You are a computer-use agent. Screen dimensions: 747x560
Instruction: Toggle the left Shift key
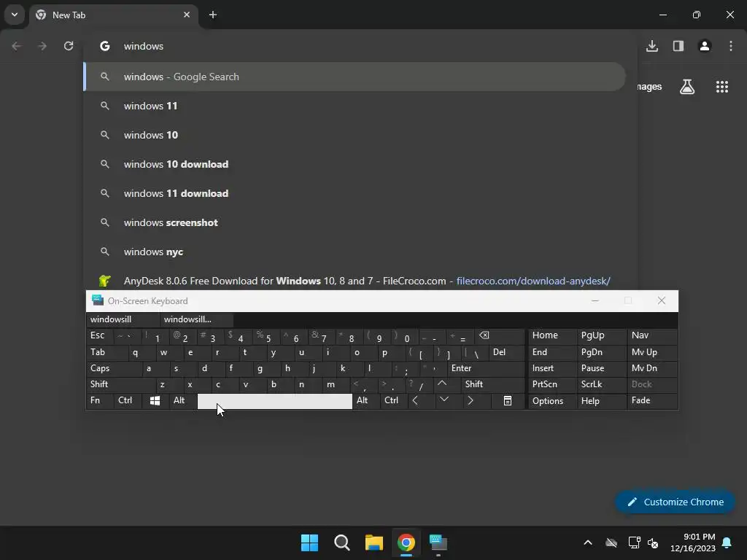(121, 384)
